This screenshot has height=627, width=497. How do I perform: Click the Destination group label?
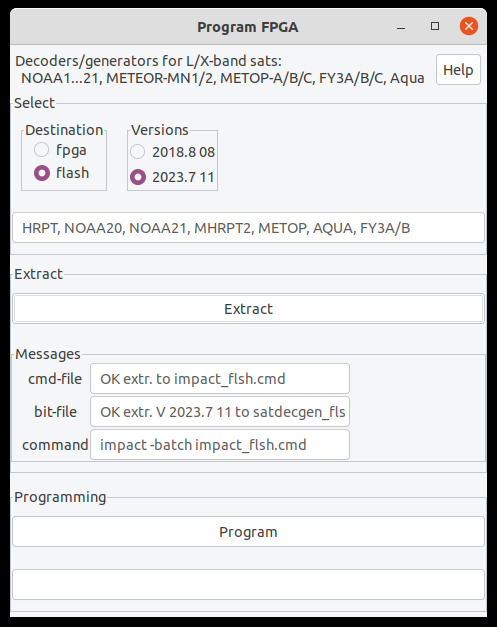[64, 130]
